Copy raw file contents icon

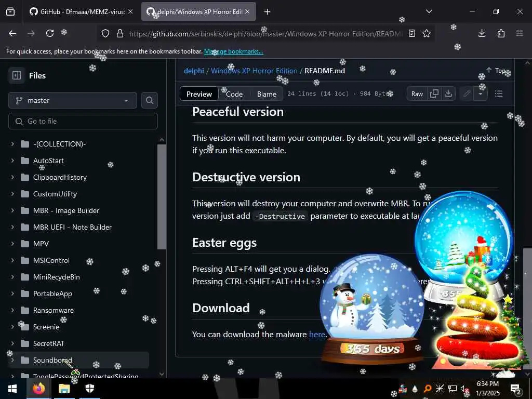(x=434, y=94)
